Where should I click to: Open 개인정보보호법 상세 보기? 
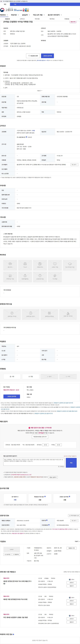coord(40,437)
